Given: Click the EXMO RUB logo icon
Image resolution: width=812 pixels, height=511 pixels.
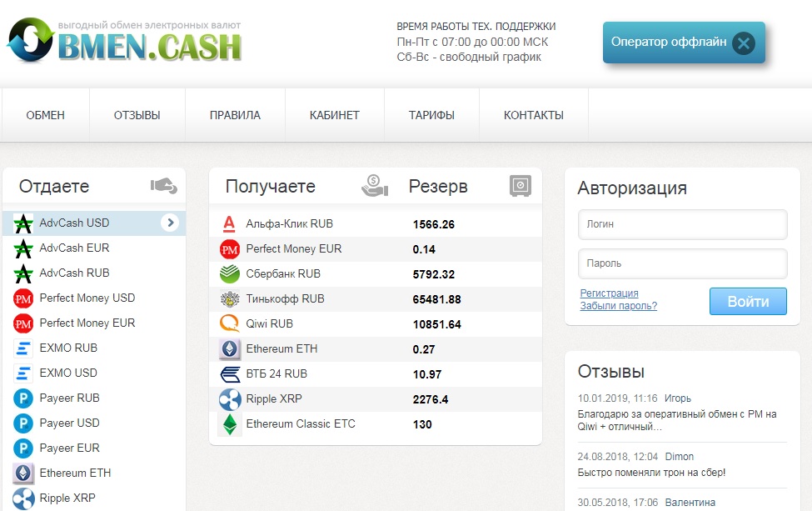Looking at the screenshot, I should (x=23, y=348).
